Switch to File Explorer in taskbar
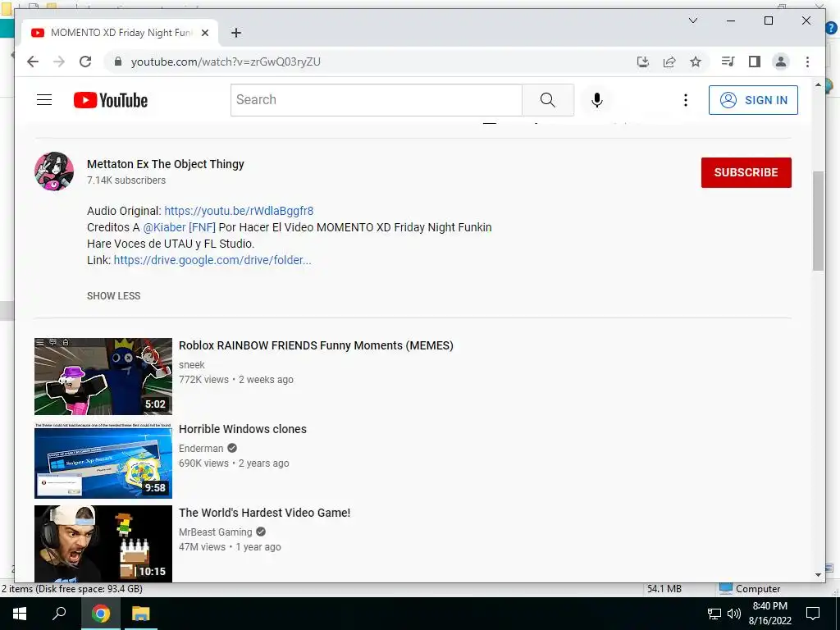 [x=141, y=614]
